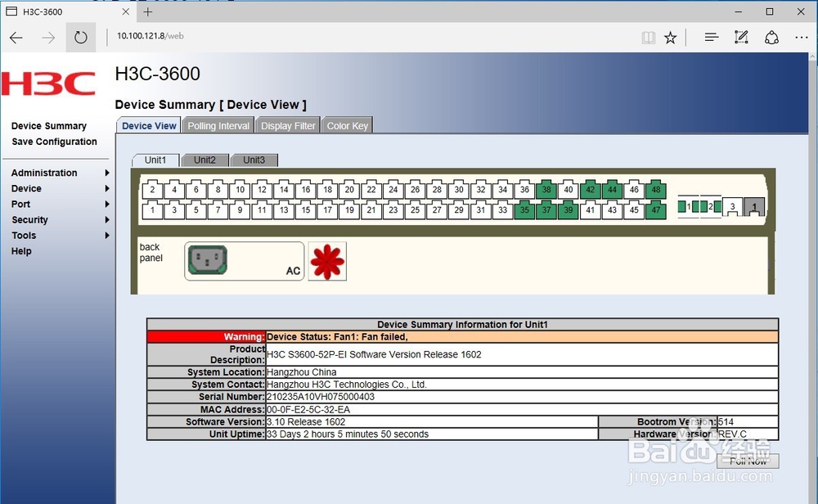
Task: Click Save Configuration link
Action: pyautogui.click(x=54, y=142)
